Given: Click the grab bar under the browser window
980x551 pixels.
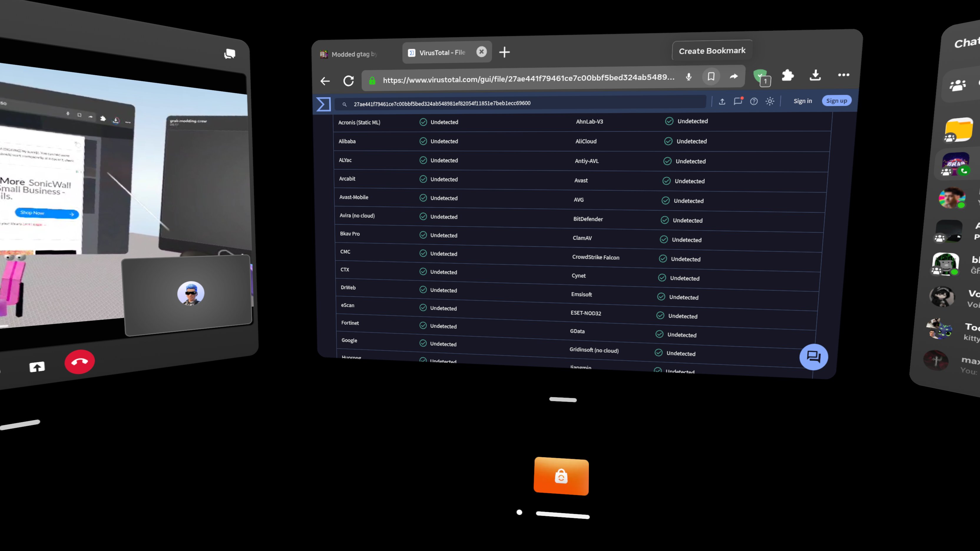Looking at the screenshot, I should pos(563,399).
